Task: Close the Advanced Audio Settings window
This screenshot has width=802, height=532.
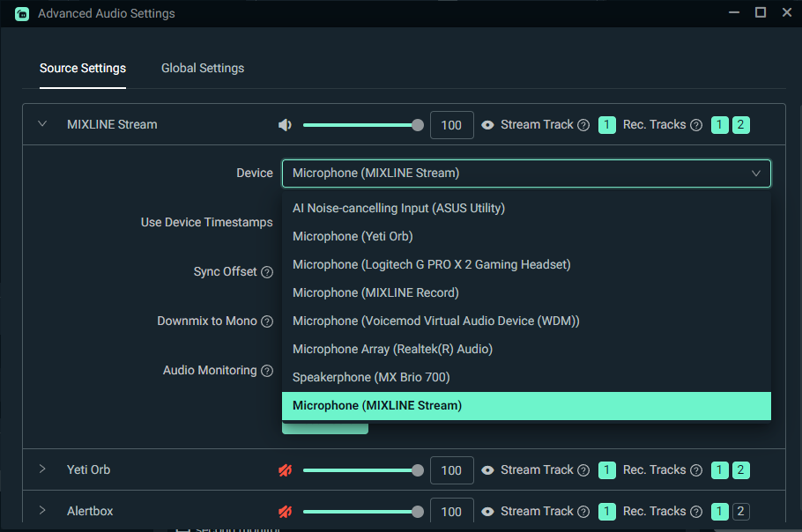Action: point(787,12)
